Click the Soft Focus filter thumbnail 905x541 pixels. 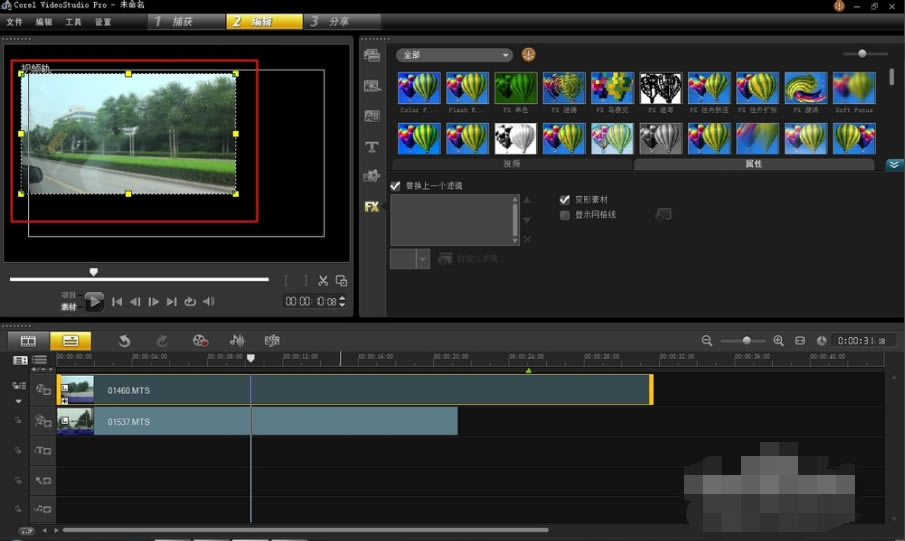[854, 88]
